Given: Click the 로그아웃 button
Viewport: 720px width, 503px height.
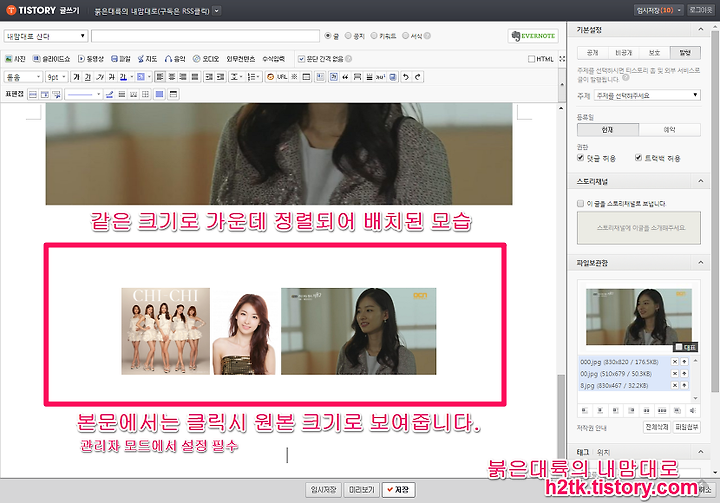Looking at the screenshot, I should (x=701, y=10).
